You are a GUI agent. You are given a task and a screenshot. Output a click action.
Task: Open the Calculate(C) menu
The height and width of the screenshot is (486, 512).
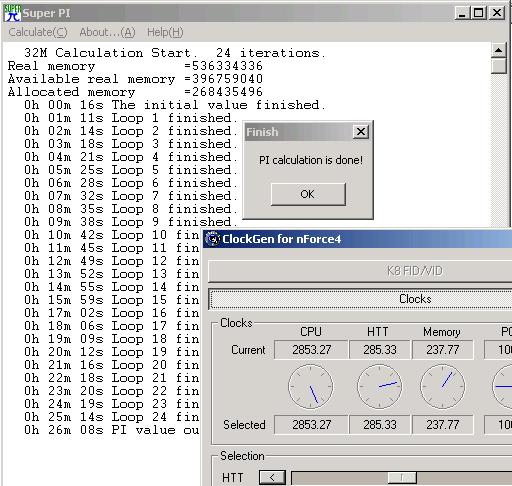[38, 32]
